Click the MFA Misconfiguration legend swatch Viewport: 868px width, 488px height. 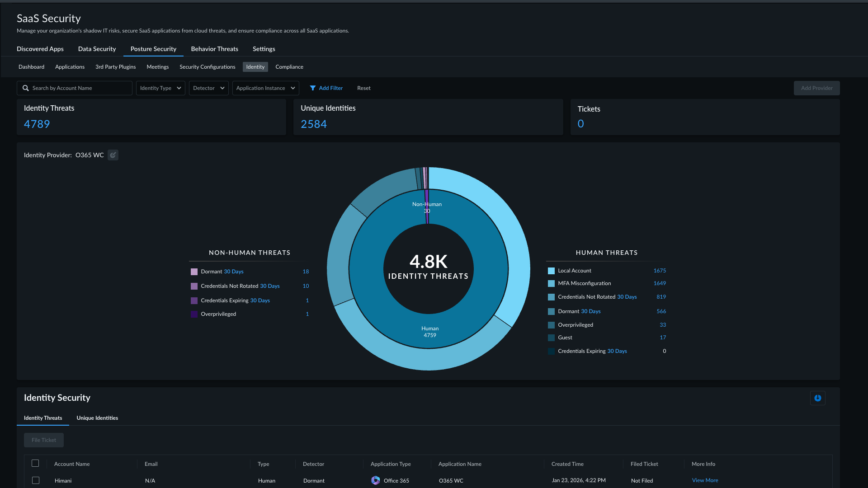[x=551, y=283]
